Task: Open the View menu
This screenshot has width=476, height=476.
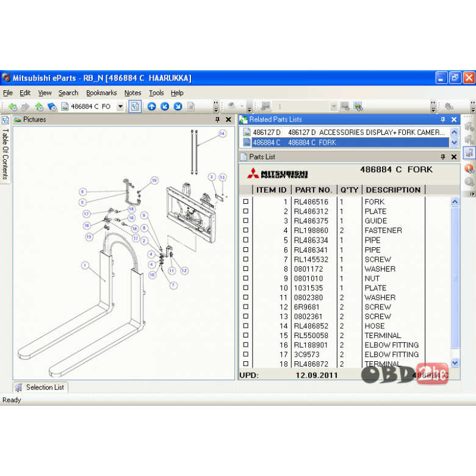Action: point(45,93)
